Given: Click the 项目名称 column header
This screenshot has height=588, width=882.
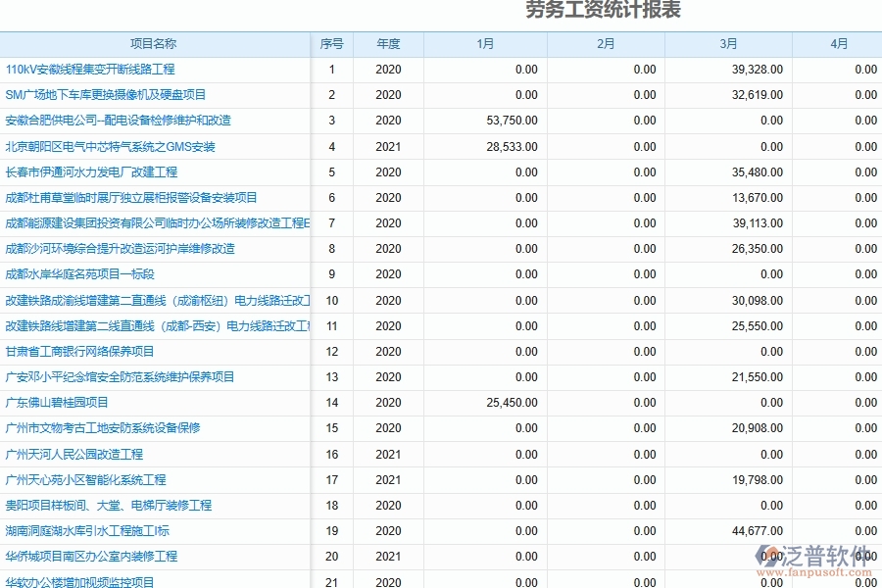Looking at the screenshot, I should coord(154,43).
